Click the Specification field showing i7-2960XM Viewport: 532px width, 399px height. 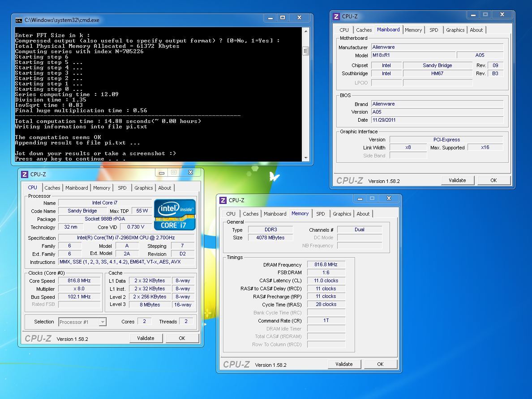click(126, 238)
